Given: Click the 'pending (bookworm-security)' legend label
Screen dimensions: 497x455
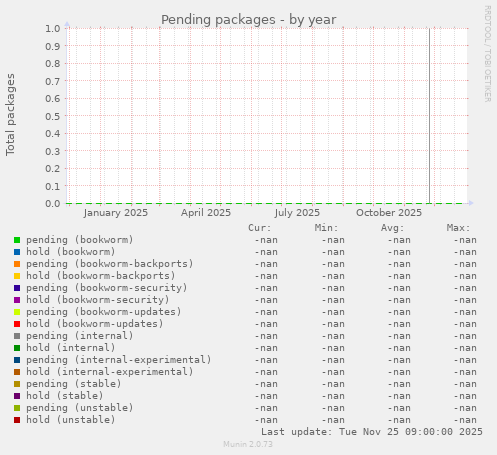Looking at the screenshot, I should coord(107,288).
